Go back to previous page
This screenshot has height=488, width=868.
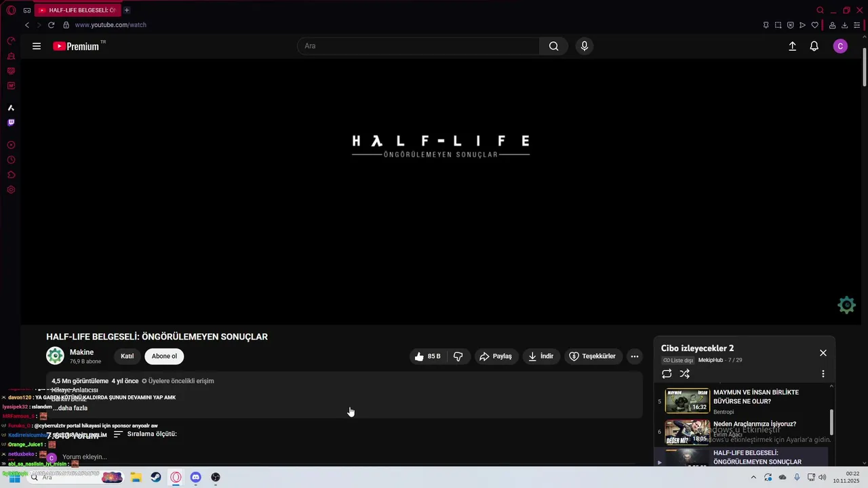(x=27, y=25)
